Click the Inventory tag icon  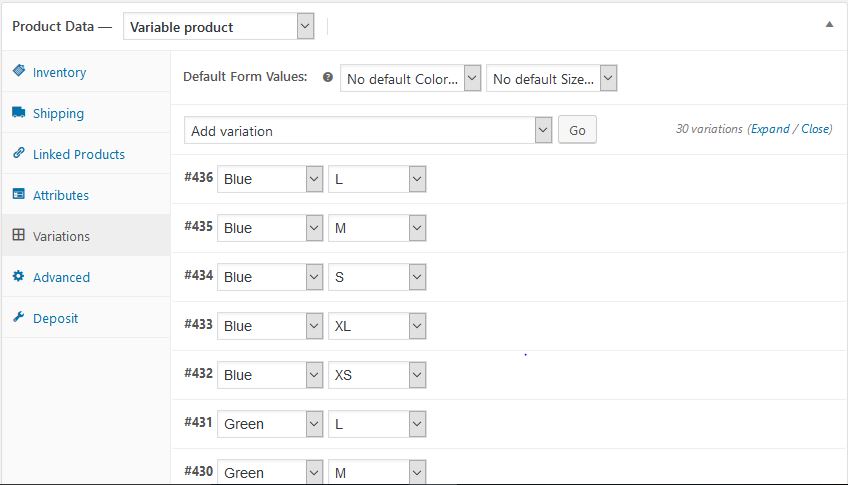click(19, 72)
